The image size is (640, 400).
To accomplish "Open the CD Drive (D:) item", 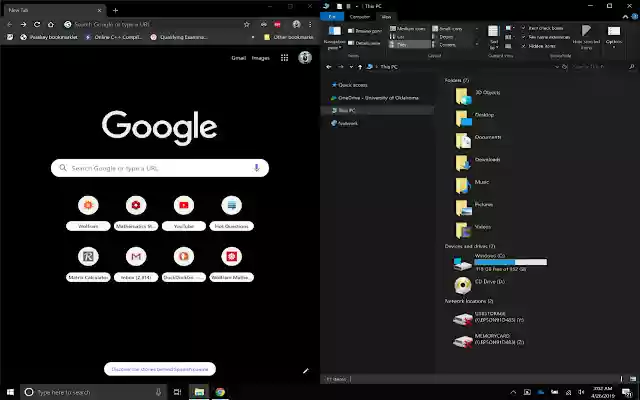I will point(479,285).
